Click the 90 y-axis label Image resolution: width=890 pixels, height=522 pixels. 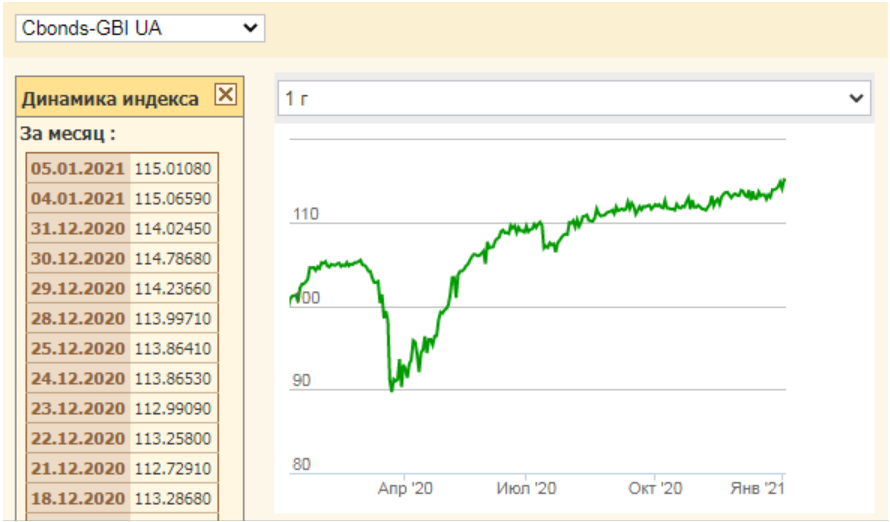[x=301, y=380]
